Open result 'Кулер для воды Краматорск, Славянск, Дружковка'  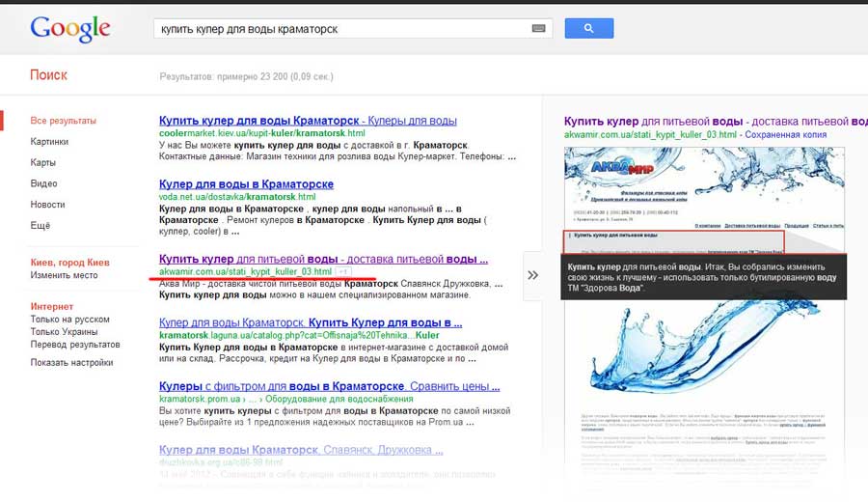301,450
